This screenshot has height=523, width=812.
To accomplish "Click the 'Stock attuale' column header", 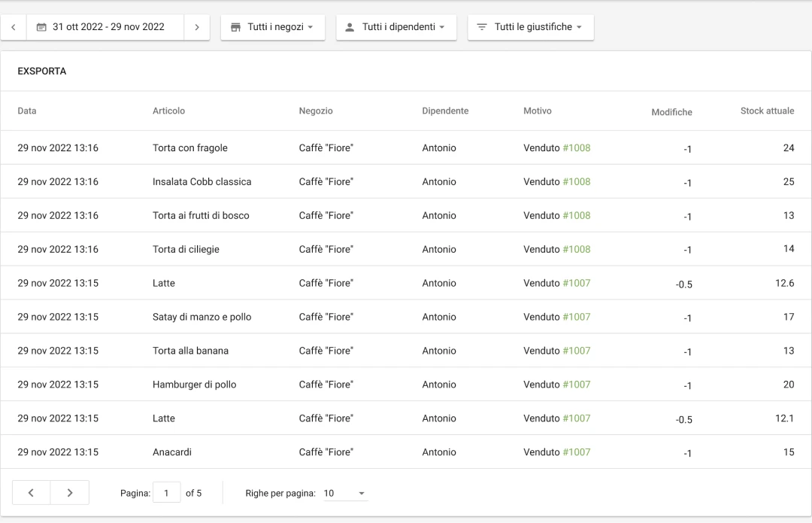I will click(767, 111).
